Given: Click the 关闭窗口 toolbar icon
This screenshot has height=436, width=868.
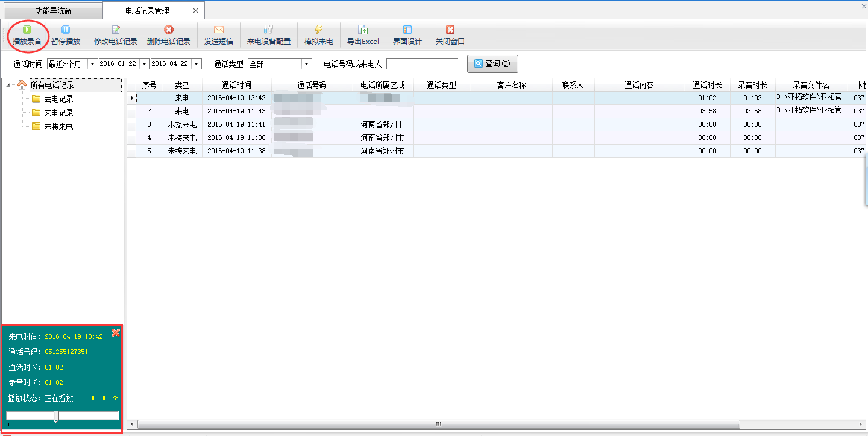Looking at the screenshot, I should click(450, 30).
